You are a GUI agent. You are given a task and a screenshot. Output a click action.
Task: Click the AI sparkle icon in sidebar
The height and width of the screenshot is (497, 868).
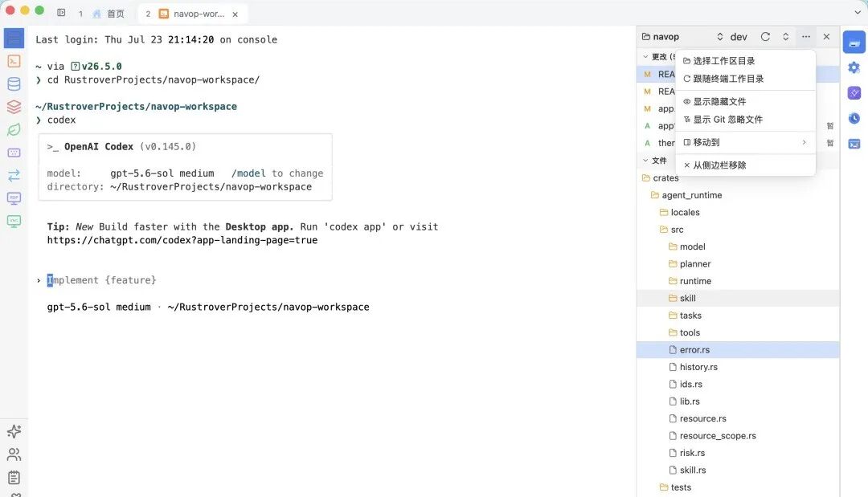coord(14,431)
